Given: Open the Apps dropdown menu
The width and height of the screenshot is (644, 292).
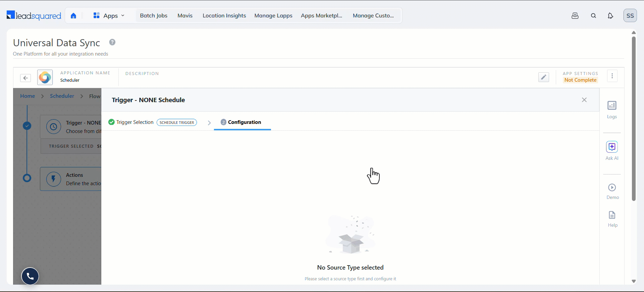Looking at the screenshot, I should click(109, 16).
